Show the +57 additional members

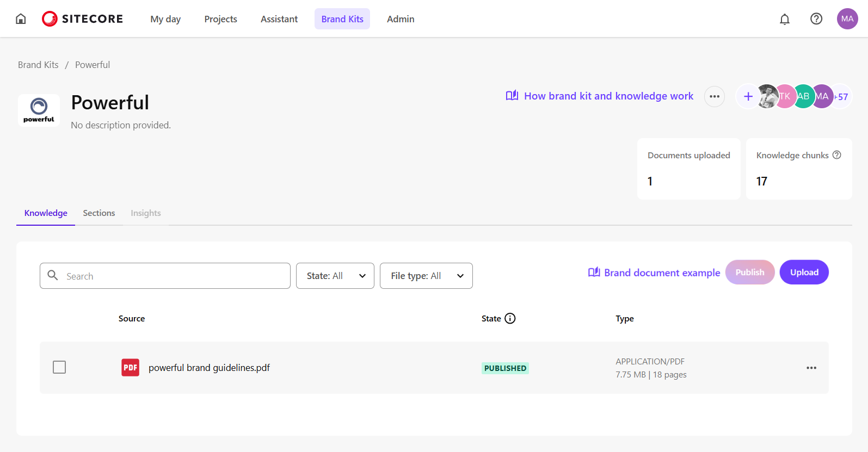click(842, 97)
